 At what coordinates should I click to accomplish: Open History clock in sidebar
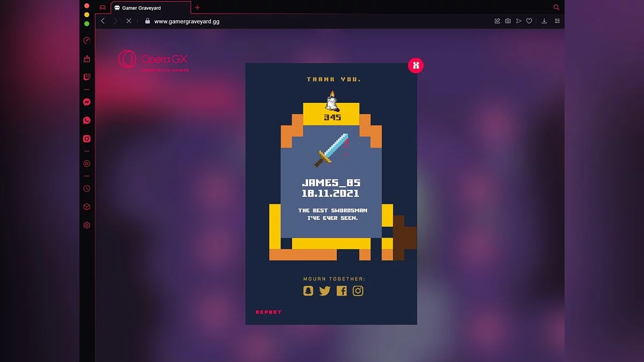pyautogui.click(x=87, y=189)
